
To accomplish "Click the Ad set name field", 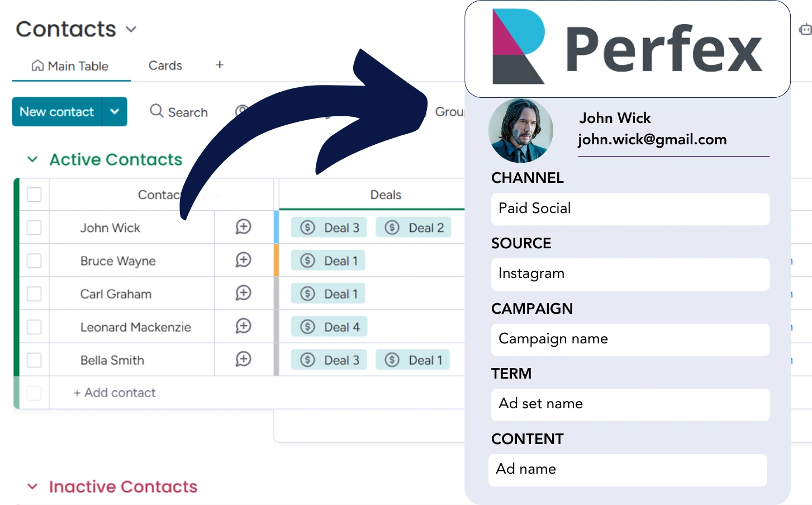I will (x=630, y=404).
